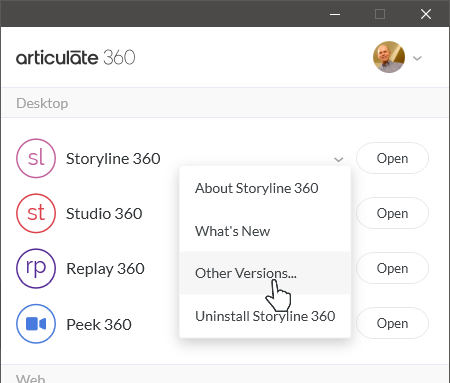Click the Replay 360 app name
Image resolution: width=450 pixels, height=383 pixels.
tap(105, 269)
